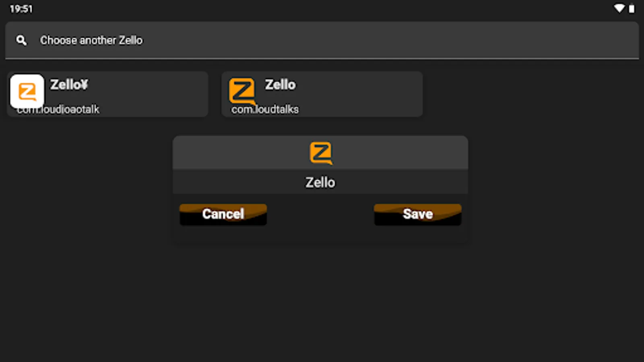Click the magnifying glass search icon
This screenshot has width=644, height=362.
point(21,40)
